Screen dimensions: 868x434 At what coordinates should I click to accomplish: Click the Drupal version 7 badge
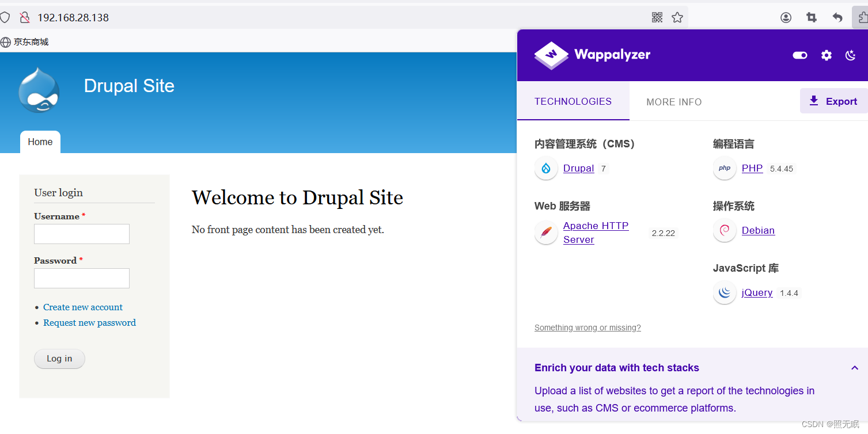(604, 169)
